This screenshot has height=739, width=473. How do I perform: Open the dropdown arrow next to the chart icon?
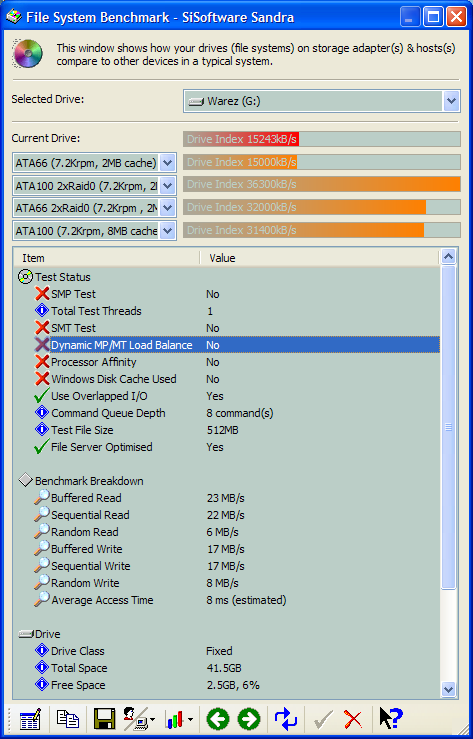click(190, 720)
